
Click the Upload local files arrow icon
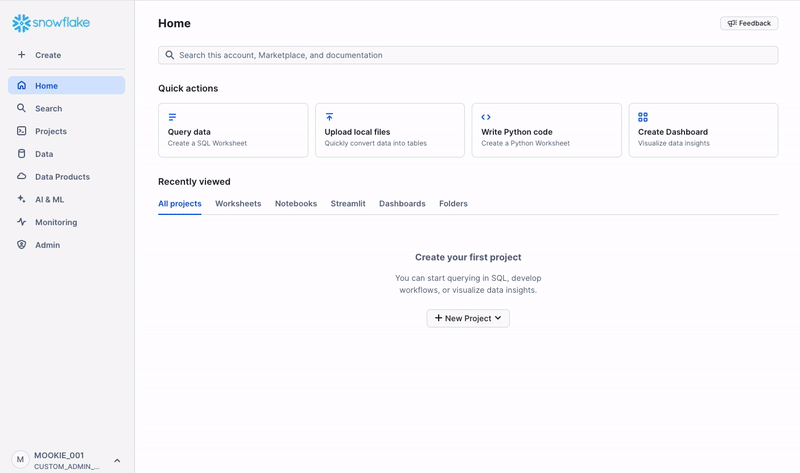(x=329, y=117)
